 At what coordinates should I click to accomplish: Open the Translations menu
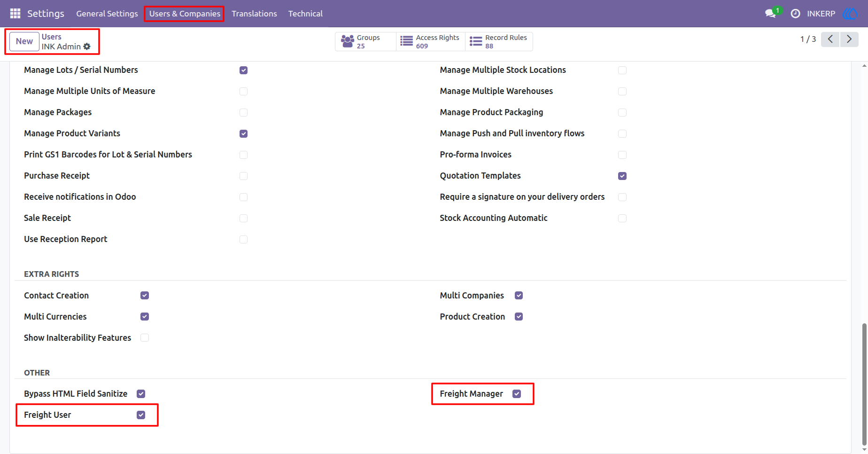pos(254,14)
